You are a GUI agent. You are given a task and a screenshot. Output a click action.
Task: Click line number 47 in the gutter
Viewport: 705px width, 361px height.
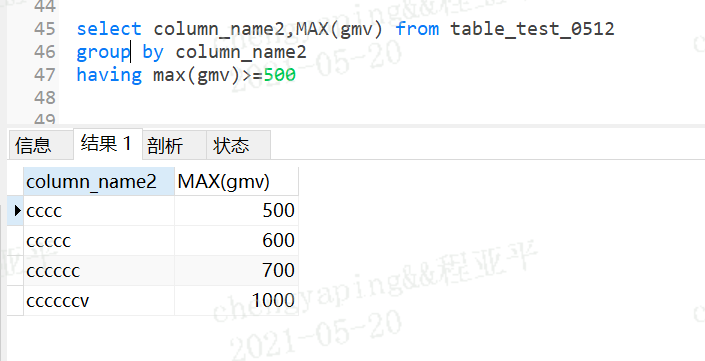45,75
